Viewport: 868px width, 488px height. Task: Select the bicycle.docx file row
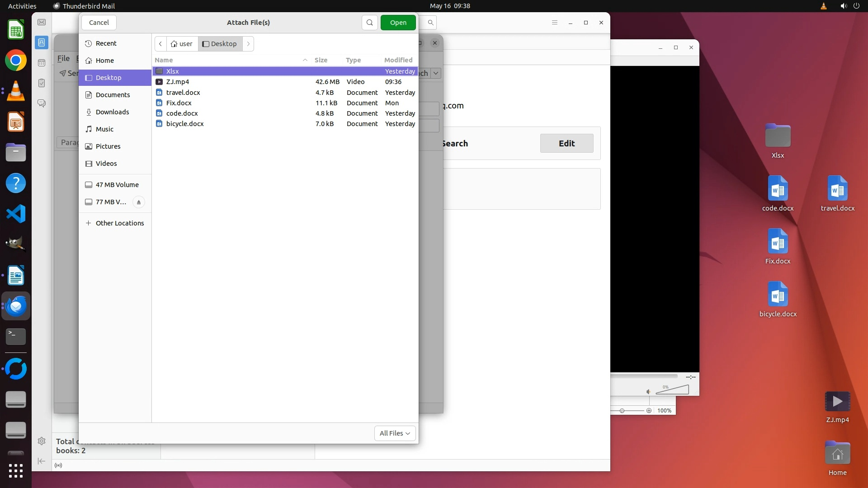pos(185,124)
